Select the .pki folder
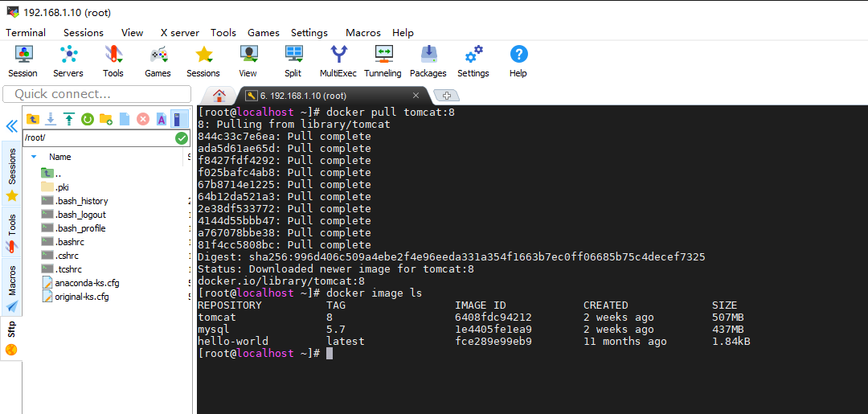 click(55, 187)
